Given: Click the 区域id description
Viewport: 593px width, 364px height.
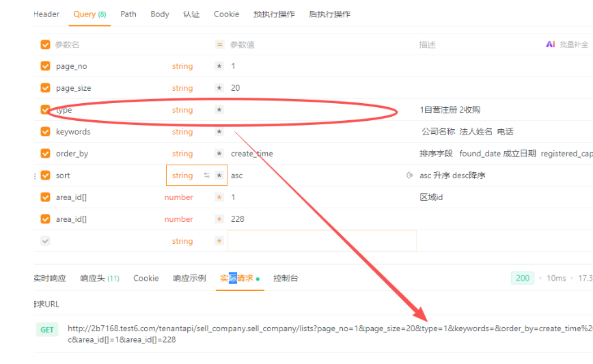Looking at the screenshot, I should coord(431,197).
